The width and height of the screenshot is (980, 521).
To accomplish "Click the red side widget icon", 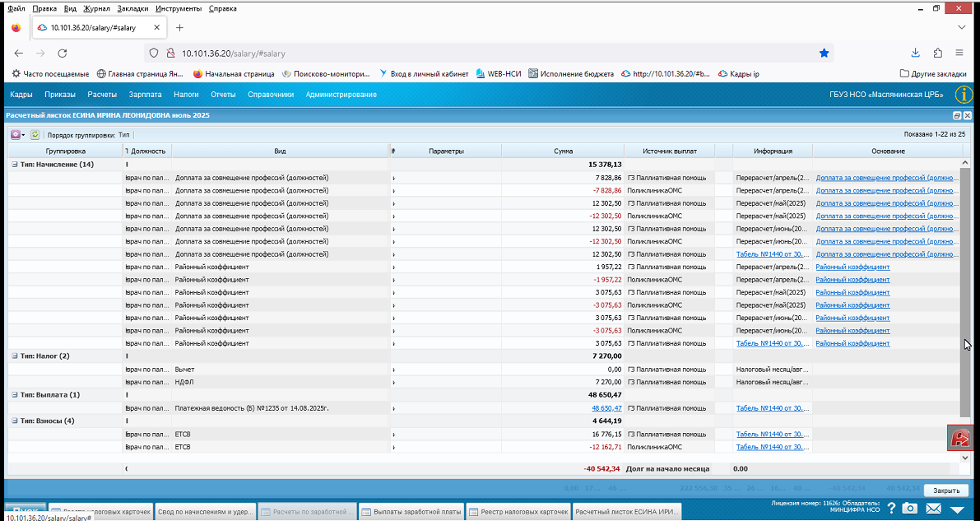I will [x=959, y=438].
